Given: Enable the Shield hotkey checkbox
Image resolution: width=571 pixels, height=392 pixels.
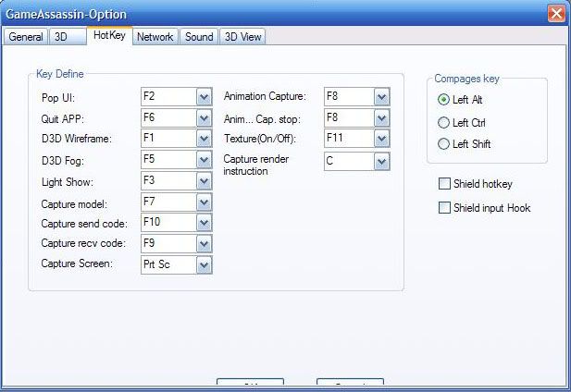Looking at the screenshot, I should tap(444, 184).
